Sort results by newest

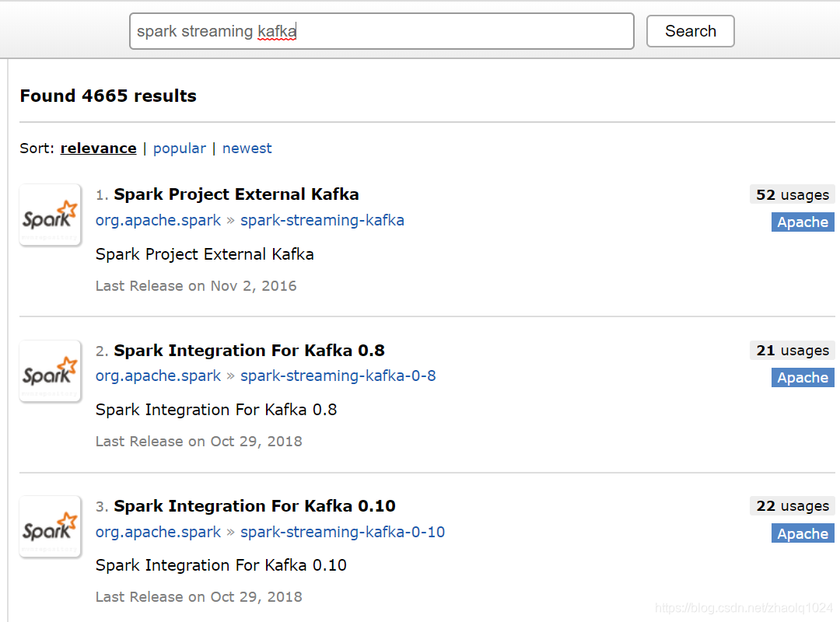pyautogui.click(x=247, y=149)
